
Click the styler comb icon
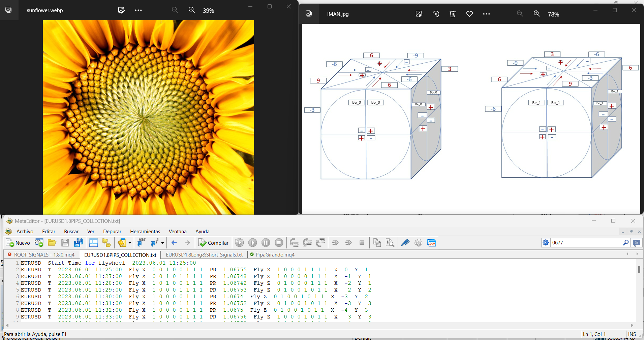click(x=405, y=243)
